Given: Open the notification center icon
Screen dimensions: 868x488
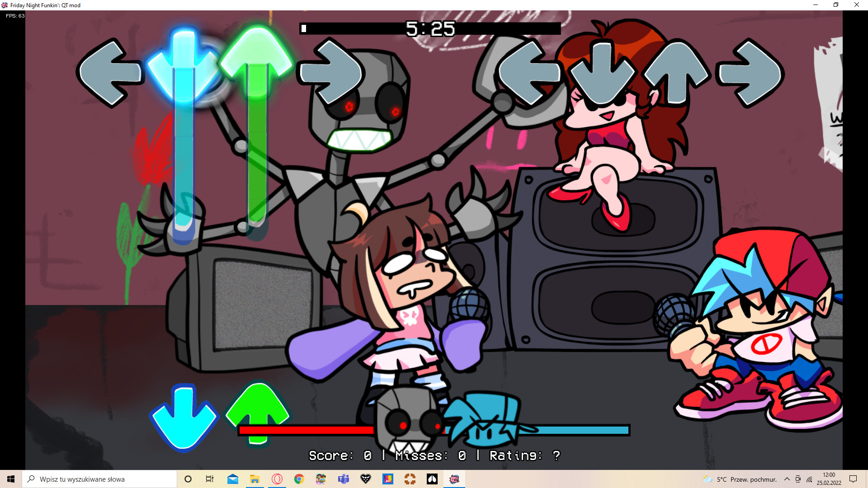Looking at the screenshot, I should (853, 479).
